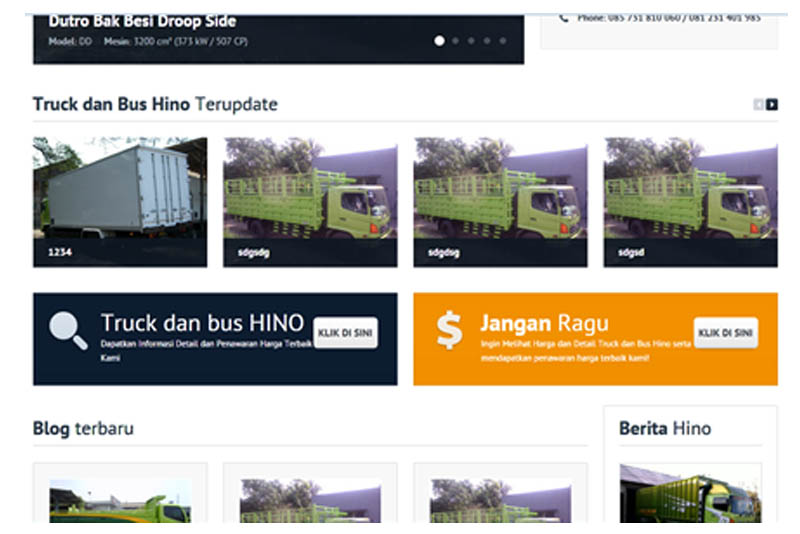Open the green truck thumbnail labeled sdgsdg
Screen dimensions: 800x534
pyautogui.click(x=310, y=201)
